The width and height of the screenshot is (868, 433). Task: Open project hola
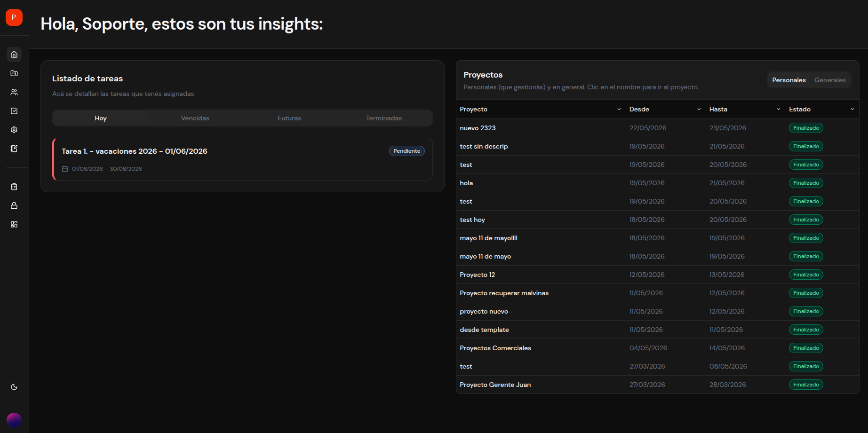pos(466,183)
